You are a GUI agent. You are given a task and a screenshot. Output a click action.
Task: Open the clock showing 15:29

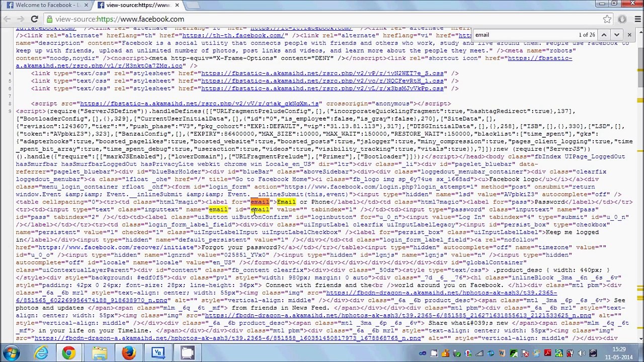619,353
